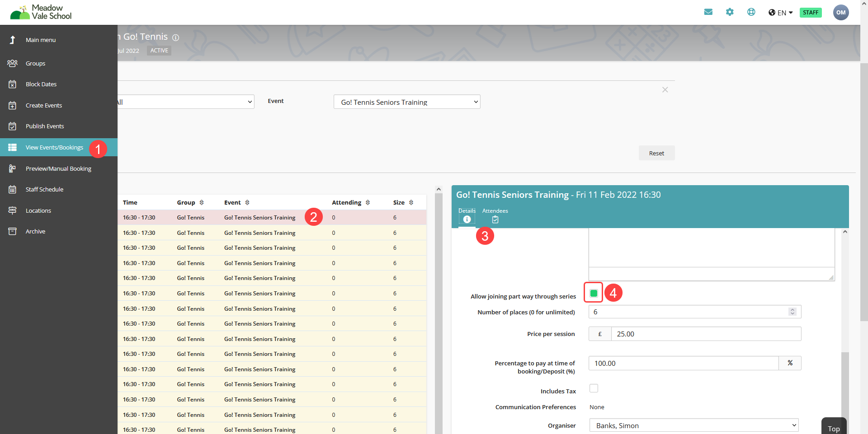Open settings gear icon in top bar
868x434 pixels.
pyautogui.click(x=730, y=12)
